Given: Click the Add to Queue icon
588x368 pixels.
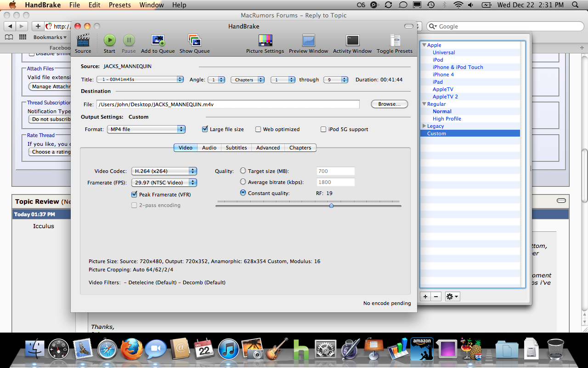Looking at the screenshot, I should click(x=158, y=40).
